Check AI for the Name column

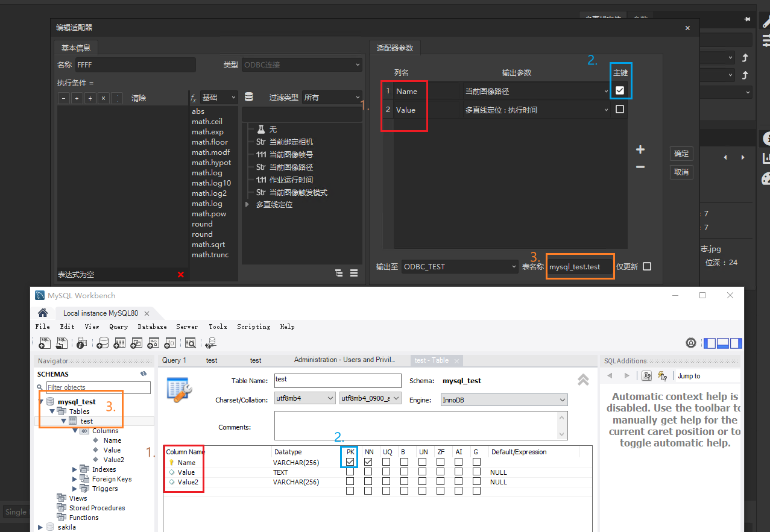pos(459,462)
